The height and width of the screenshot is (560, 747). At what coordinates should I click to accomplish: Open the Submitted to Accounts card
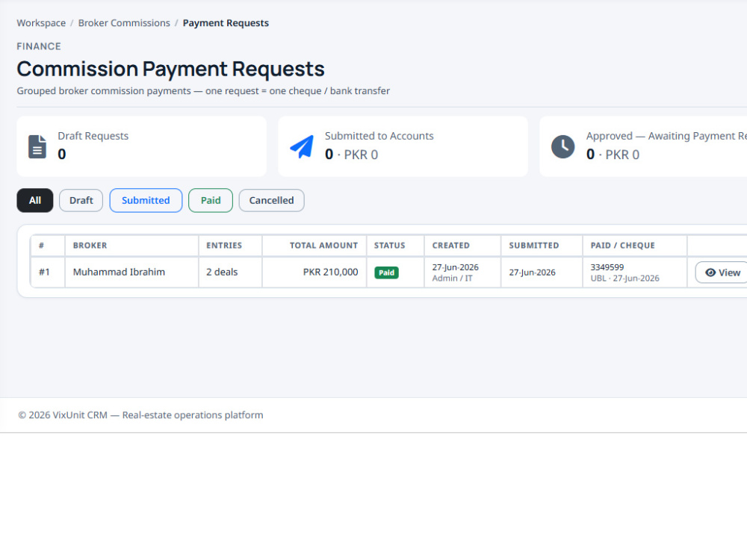point(403,146)
